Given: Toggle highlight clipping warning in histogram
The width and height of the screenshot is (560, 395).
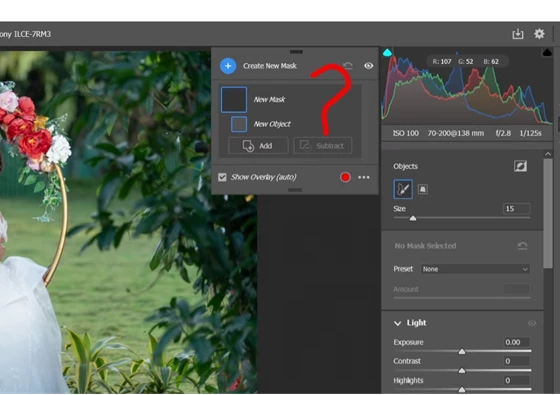Looking at the screenshot, I should (x=547, y=53).
